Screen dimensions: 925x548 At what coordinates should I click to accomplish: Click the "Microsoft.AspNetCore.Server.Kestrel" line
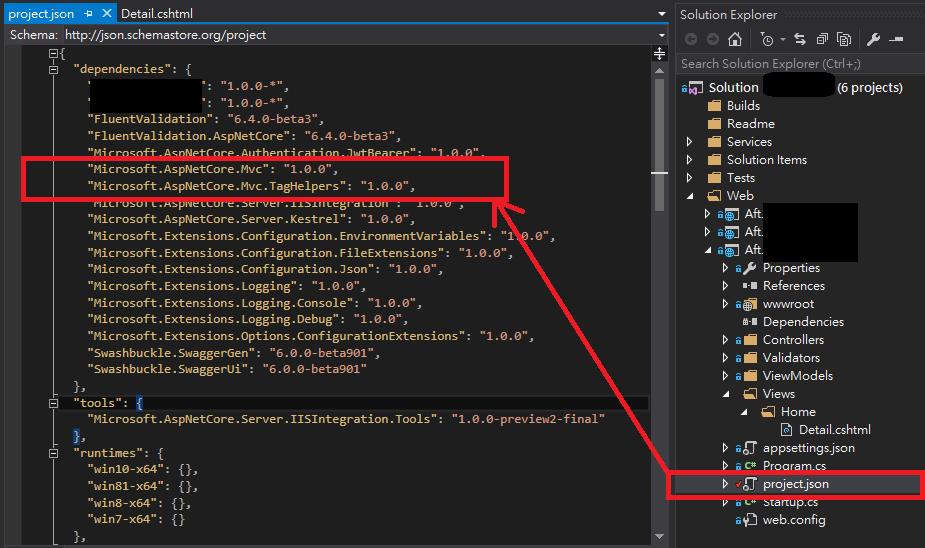(x=251, y=219)
